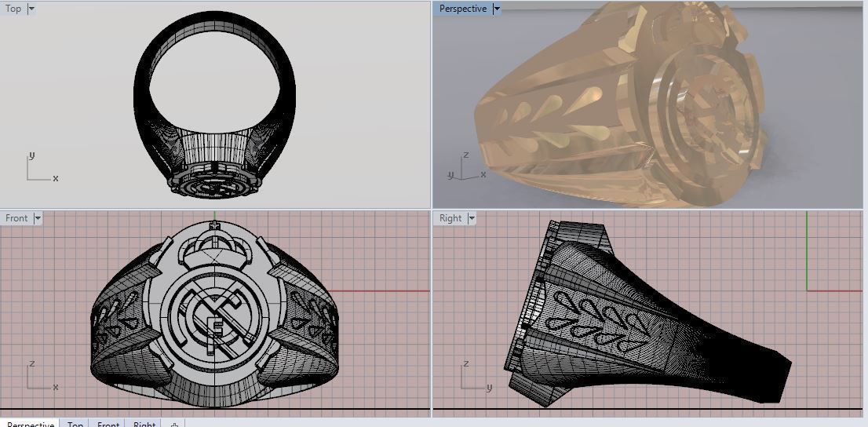The image size is (868, 427).
Task: Open the Front viewport dropdown arrow
Action: click(38, 218)
